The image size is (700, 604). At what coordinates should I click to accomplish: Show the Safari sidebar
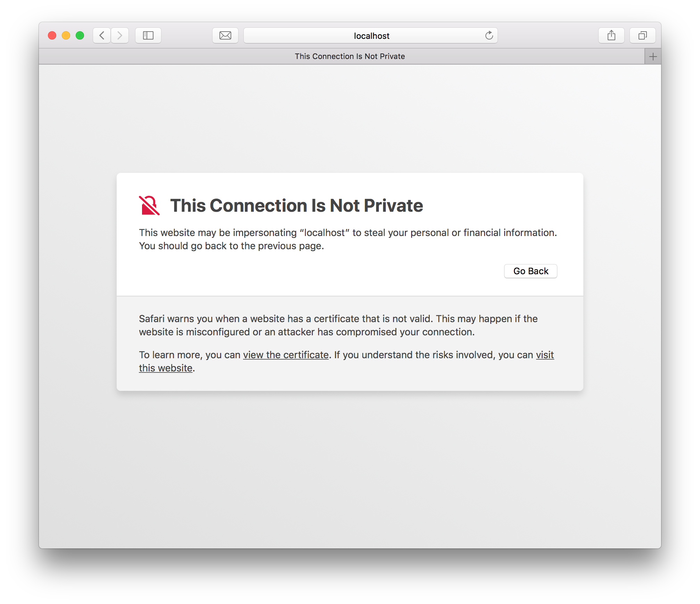[x=148, y=35]
